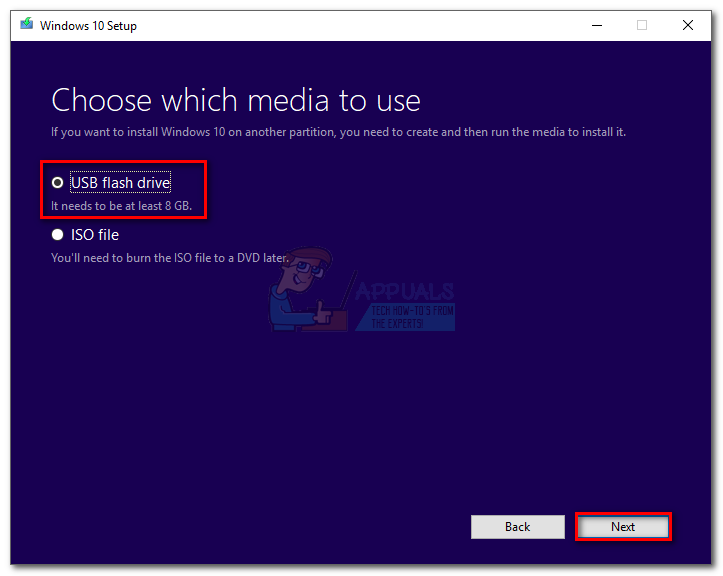The height and width of the screenshot is (576, 723).
Task: Select the USB flash drive radio button
Action: pos(57,183)
